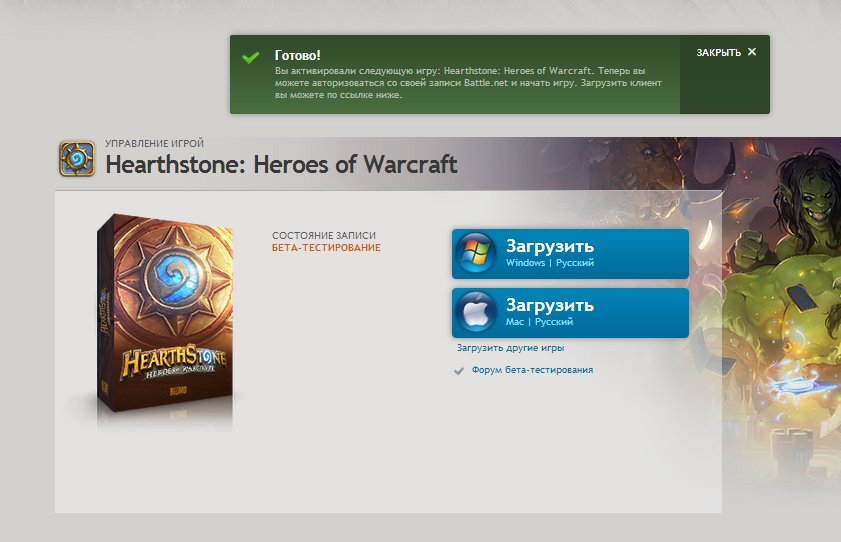Click the УПРАВЛЕНИЕ ИГРОЙ label above the title
This screenshot has width=841, height=542.
pyautogui.click(x=154, y=144)
